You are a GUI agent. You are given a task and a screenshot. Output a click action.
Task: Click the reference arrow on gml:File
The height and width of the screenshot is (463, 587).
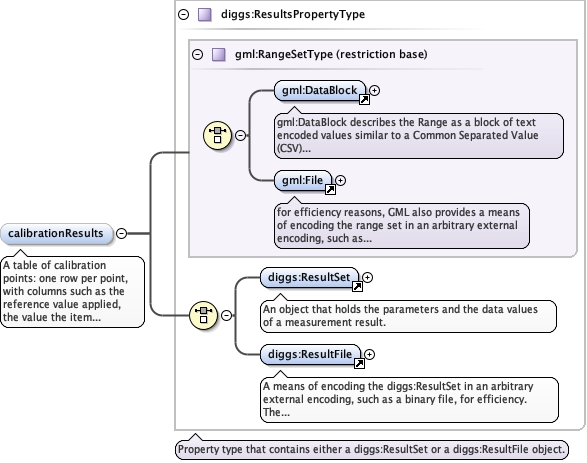(x=330, y=190)
